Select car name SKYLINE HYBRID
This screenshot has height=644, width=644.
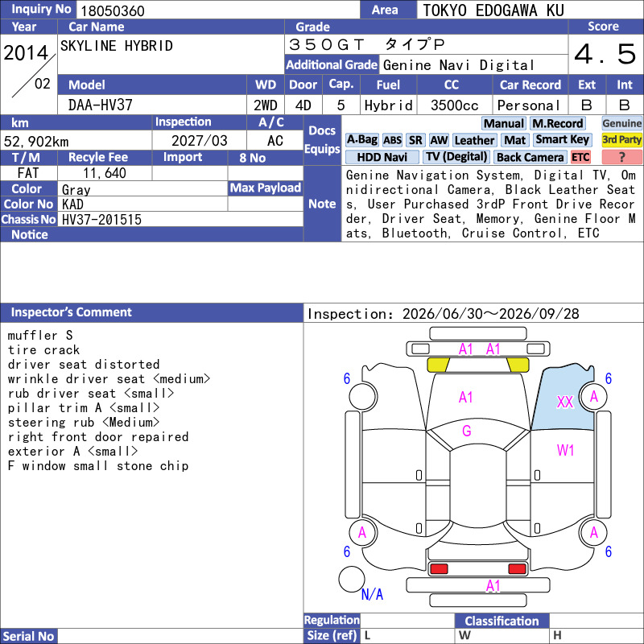[x=117, y=46]
